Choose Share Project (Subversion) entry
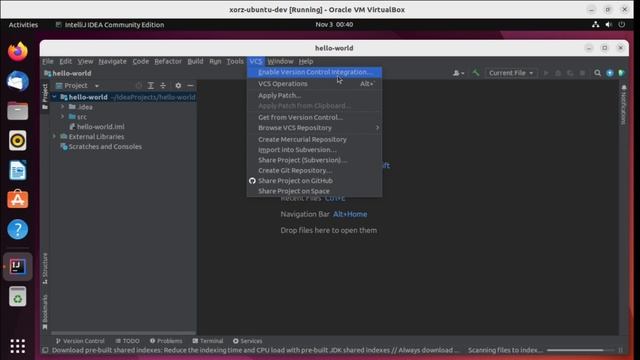This screenshot has width=640, height=360. click(x=314, y=160)
